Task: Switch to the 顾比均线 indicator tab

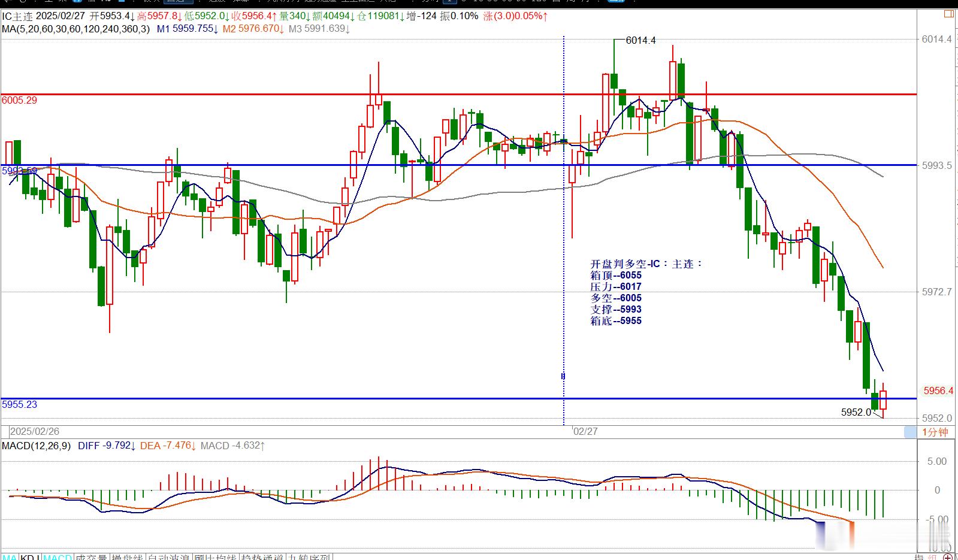Action: (216, 558)
